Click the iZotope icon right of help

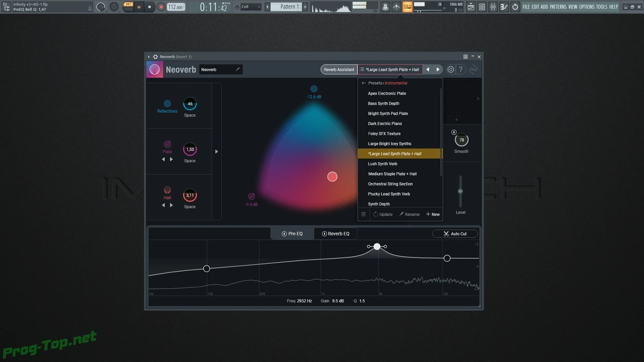473,70
